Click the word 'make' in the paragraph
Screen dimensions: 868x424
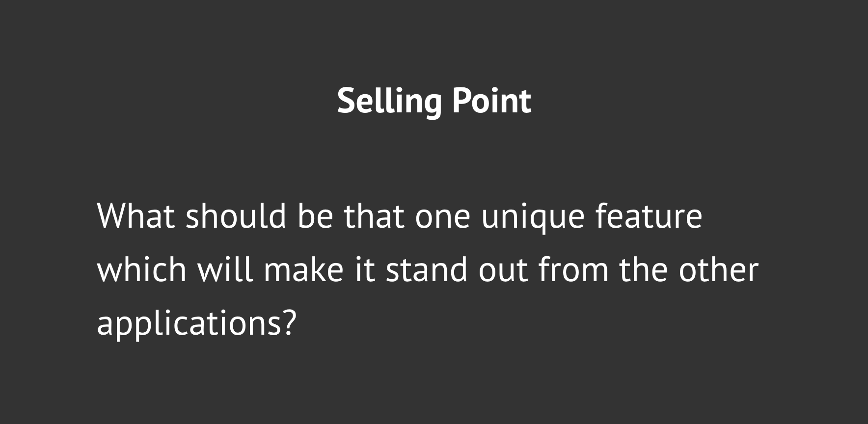point(303,269)
